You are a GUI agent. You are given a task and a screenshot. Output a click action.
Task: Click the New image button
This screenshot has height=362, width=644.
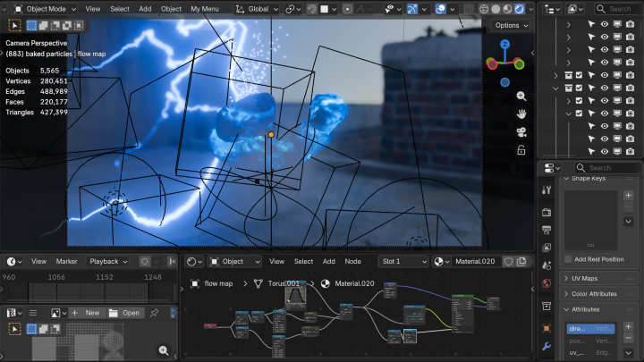coord(87,313)
